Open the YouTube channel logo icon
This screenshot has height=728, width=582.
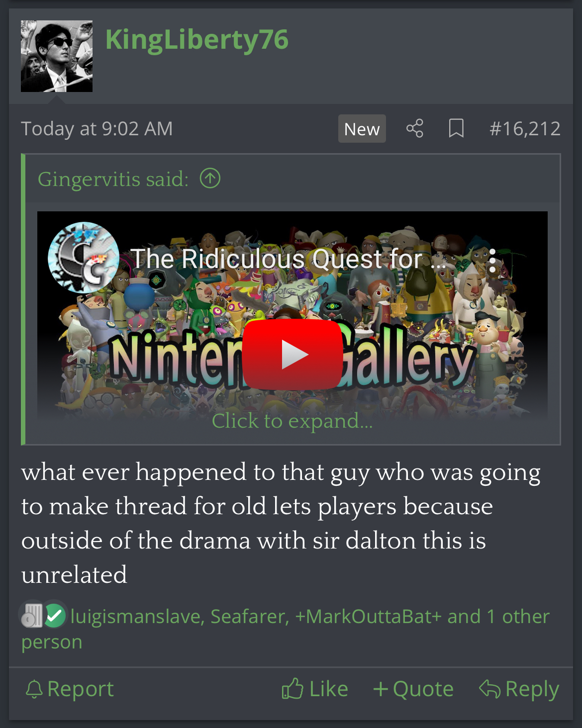[83, 258]
